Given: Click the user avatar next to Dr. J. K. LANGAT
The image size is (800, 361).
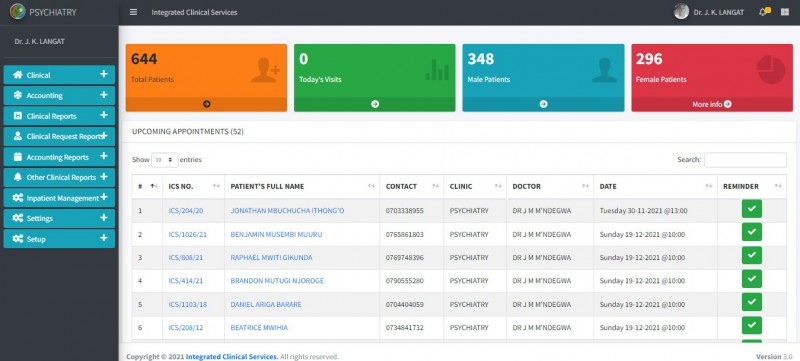Looking at the screenshot, I should (x=681, y=12).
